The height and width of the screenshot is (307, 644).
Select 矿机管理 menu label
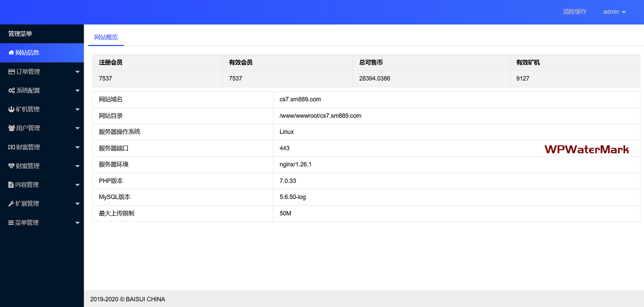[x=28, y=110]
